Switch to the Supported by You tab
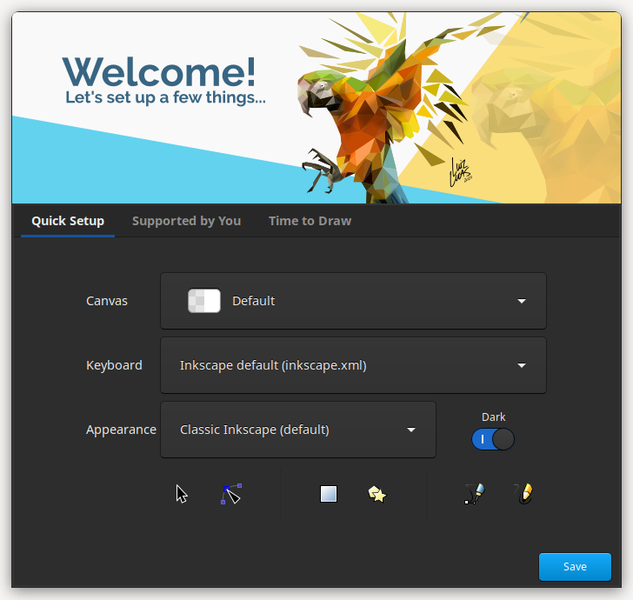Screen dimensions: 633x600 (186, 221)
